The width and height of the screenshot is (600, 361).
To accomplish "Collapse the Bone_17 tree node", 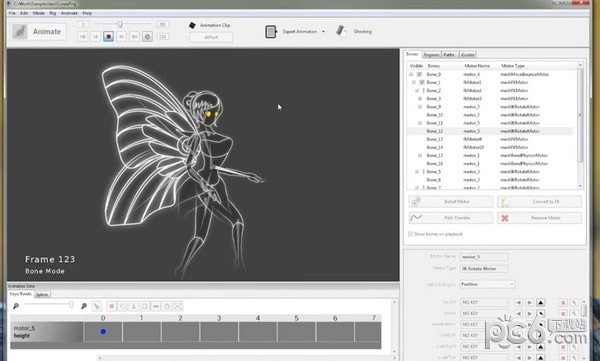I will 420,155.
